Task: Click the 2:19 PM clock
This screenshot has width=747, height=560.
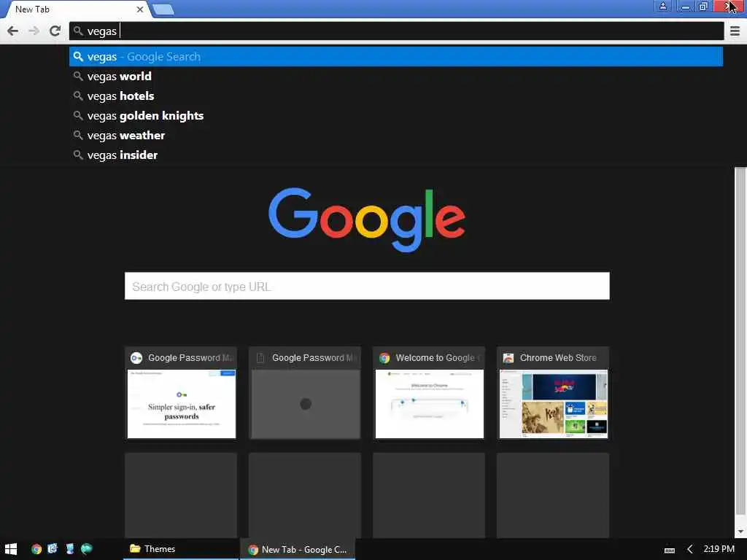Action: [719, 549]
